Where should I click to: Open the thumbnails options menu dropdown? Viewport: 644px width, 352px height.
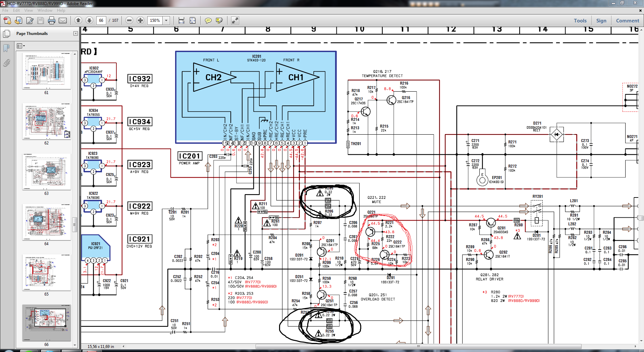[21, 46]
